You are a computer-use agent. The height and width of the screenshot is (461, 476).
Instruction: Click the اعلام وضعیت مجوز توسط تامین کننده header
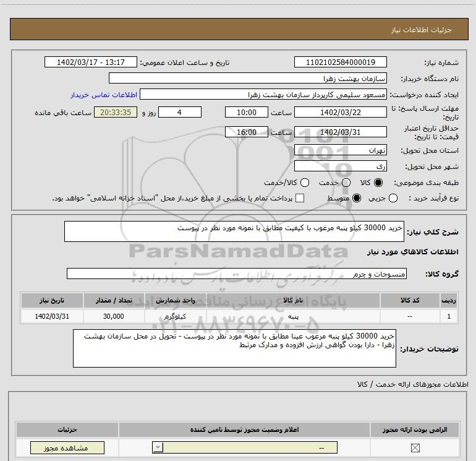coord(244,429)
